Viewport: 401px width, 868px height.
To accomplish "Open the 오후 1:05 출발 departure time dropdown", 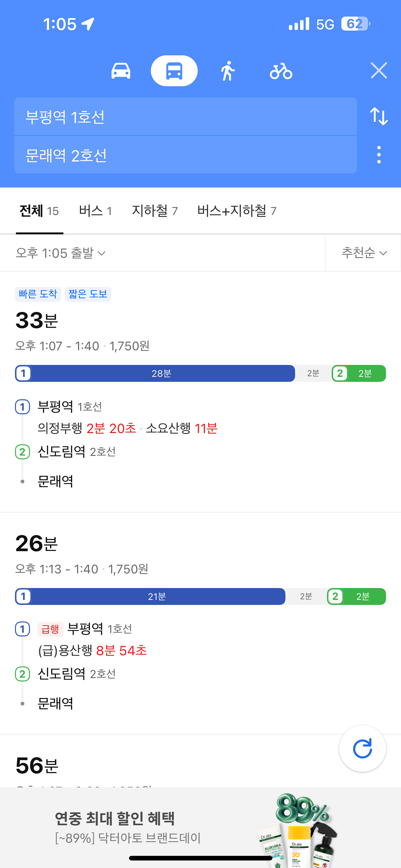I will click(60, 253).
